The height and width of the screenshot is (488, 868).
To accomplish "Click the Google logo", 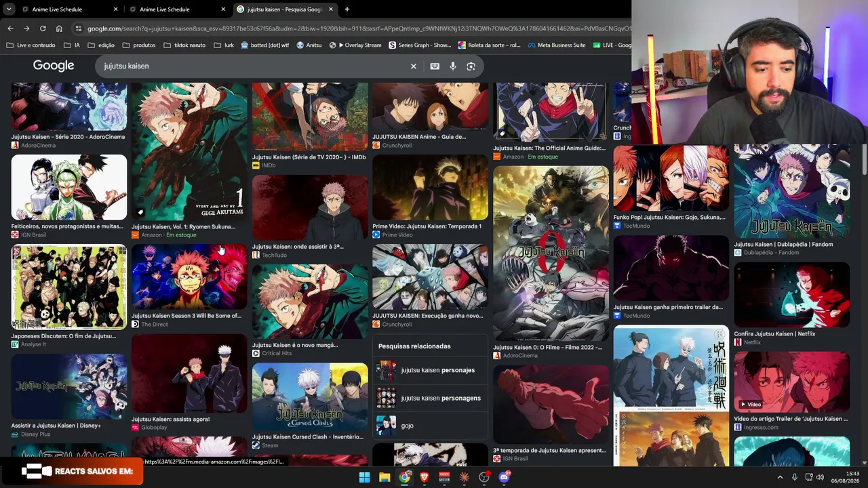I will pyautogui.click(x=54, y=66).
